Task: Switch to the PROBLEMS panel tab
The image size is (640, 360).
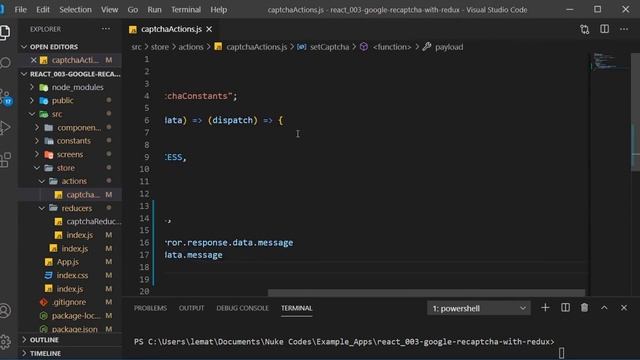Action: pos(150,308)
